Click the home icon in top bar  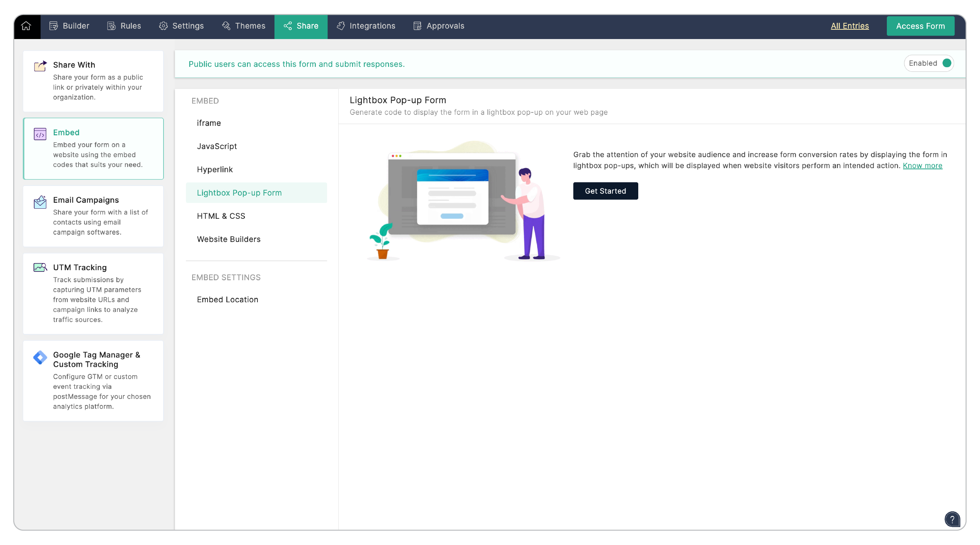[x=26, y=26]
